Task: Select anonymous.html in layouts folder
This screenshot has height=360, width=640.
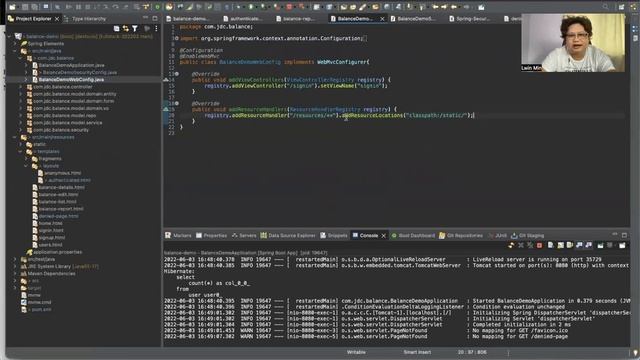Action: (x=59, y=173)
